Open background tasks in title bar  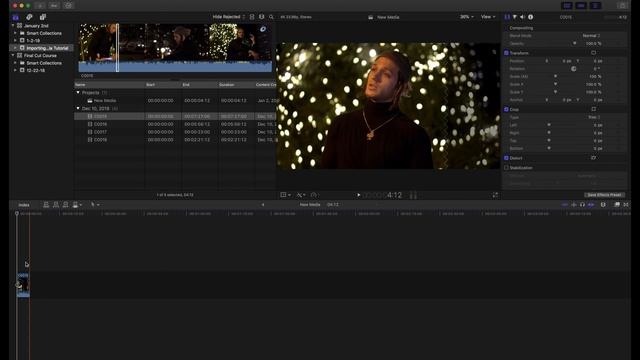pos(68,6)
